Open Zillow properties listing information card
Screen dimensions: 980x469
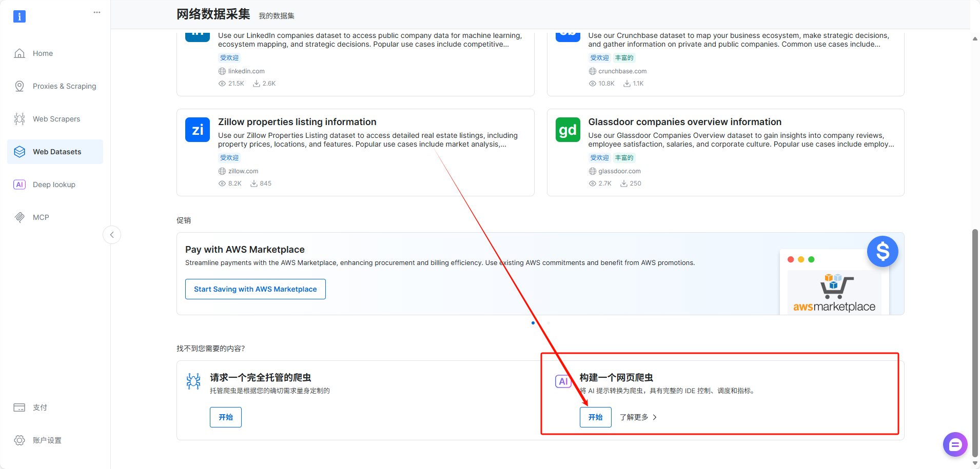(x=356, y=152)
